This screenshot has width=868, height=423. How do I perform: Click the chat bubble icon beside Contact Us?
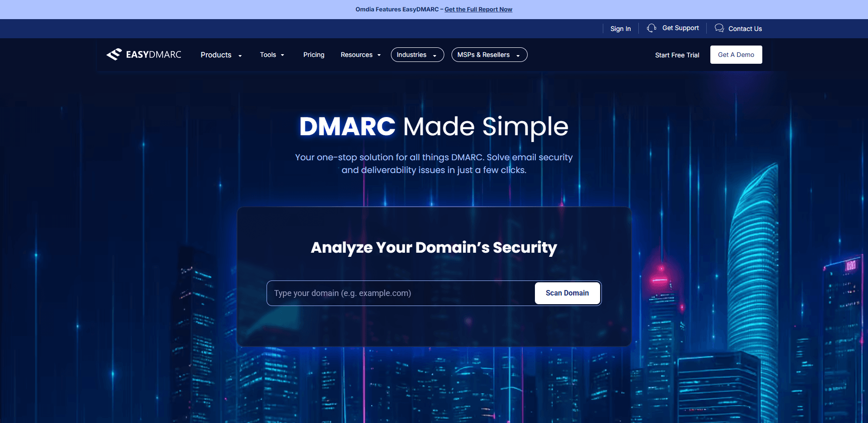[719, 28]
